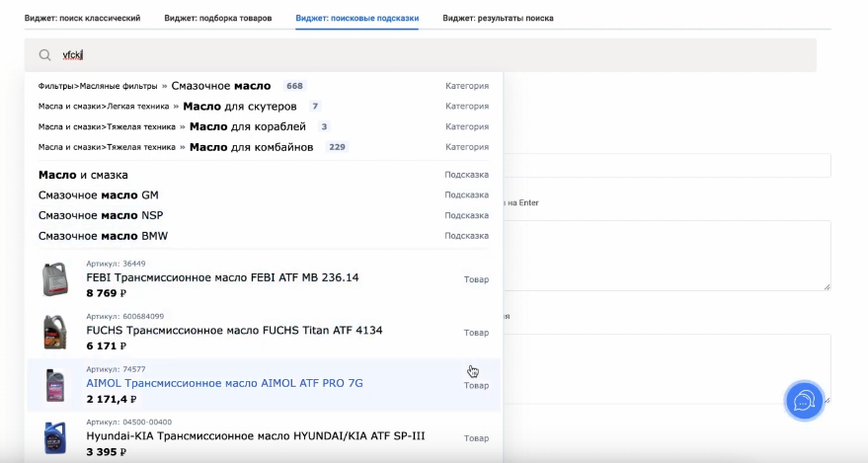
Task: Click FUCHS Titan ATF oil bottle image
Action: coord(54,332)
